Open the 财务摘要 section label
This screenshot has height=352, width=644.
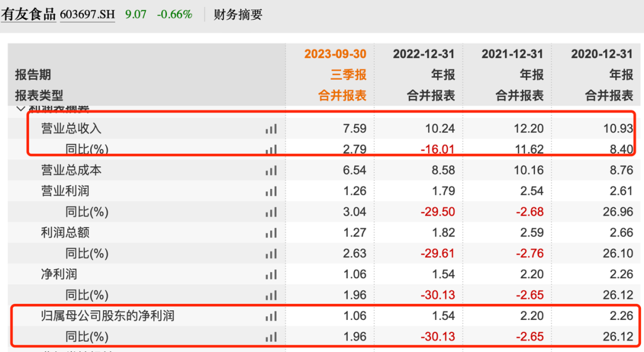click(238, 15)
